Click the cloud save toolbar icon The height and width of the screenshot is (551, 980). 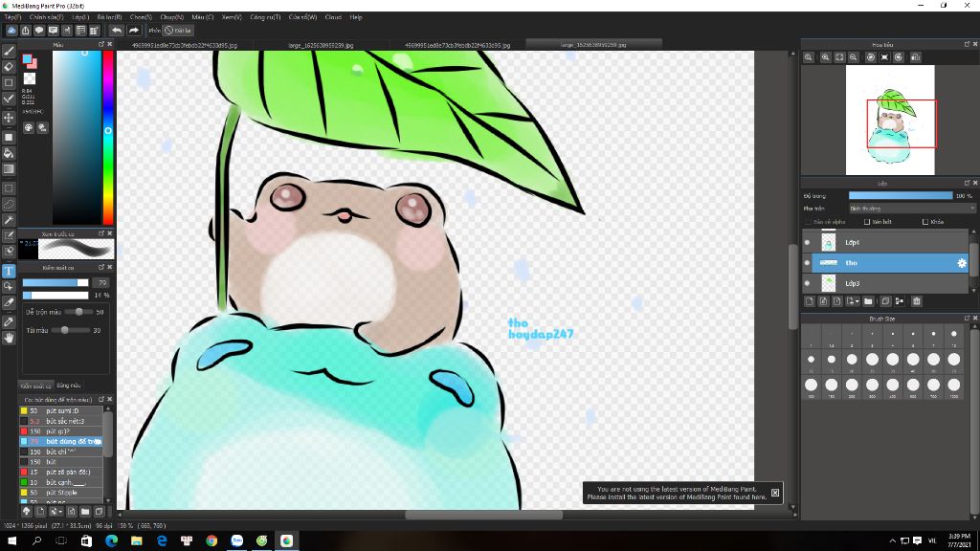pos(11,30)
